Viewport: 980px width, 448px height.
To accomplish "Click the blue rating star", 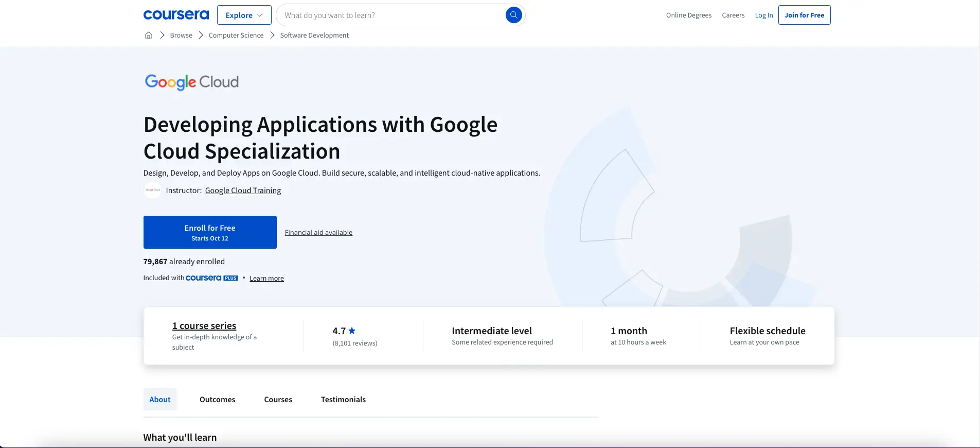I will click(352, 331).
